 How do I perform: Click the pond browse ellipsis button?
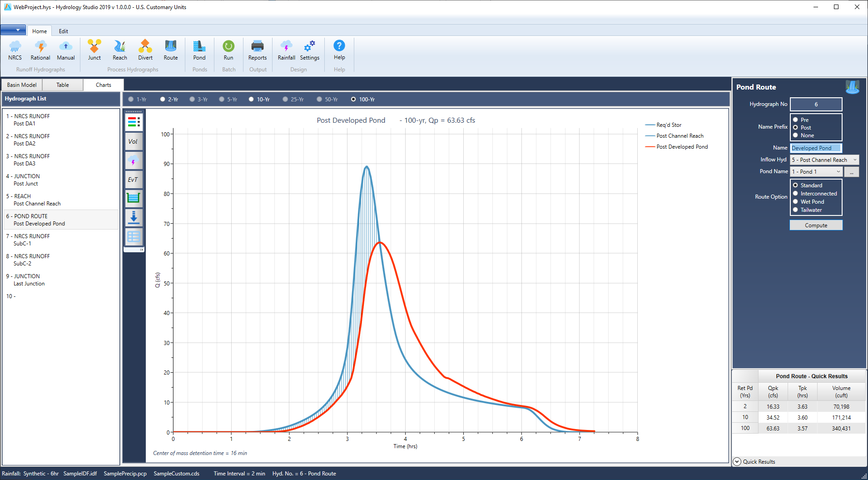pyautogui.click(x=852, y=172)
